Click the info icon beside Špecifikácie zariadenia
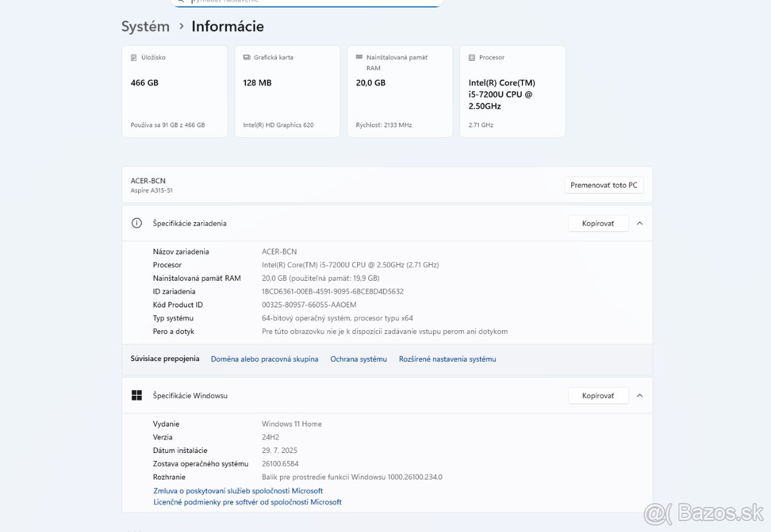Screen dimensions: 771x532 [x=137, y=224]
